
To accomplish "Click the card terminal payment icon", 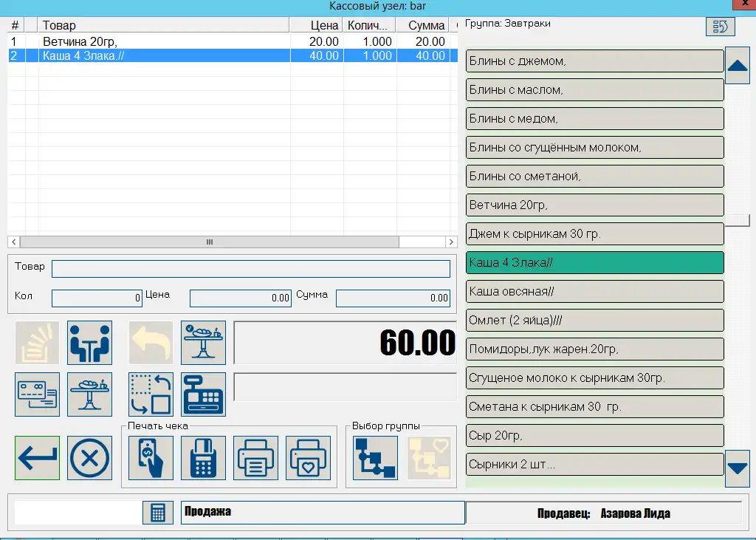I will click(203, 458).
